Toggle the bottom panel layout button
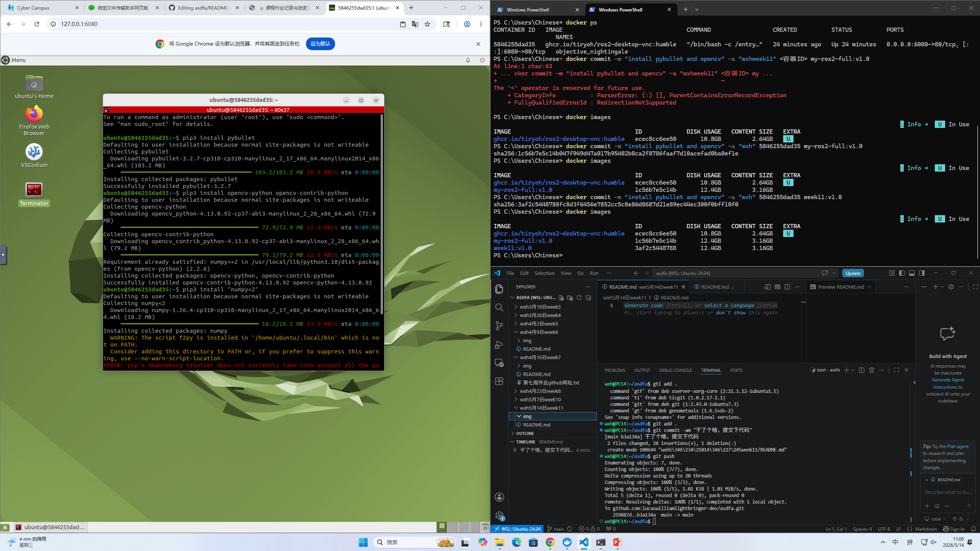980x551 pixels. tap(912, 273)
